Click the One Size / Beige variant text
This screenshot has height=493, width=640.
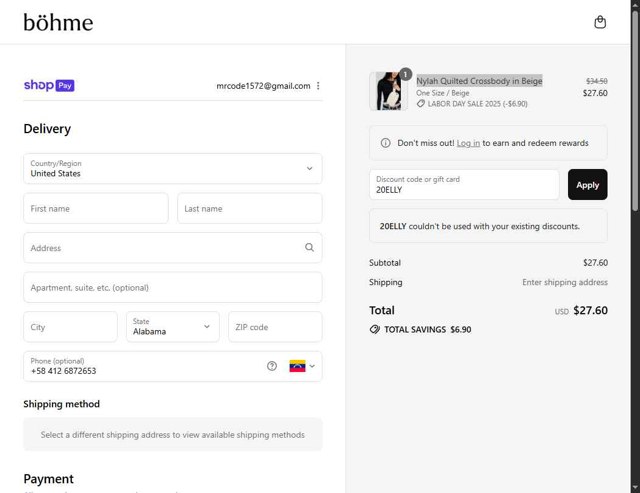[442, 93]
